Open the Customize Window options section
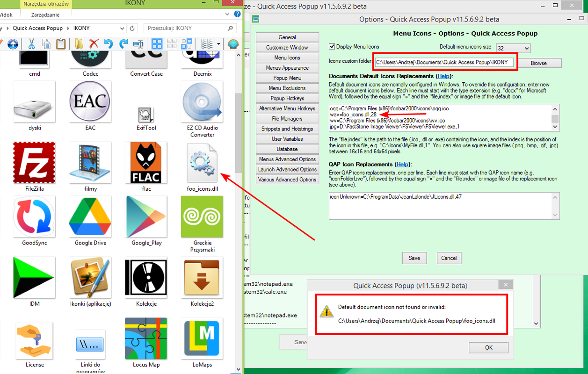Viewport: 588px width, 374px height. [x=287, y=48]
